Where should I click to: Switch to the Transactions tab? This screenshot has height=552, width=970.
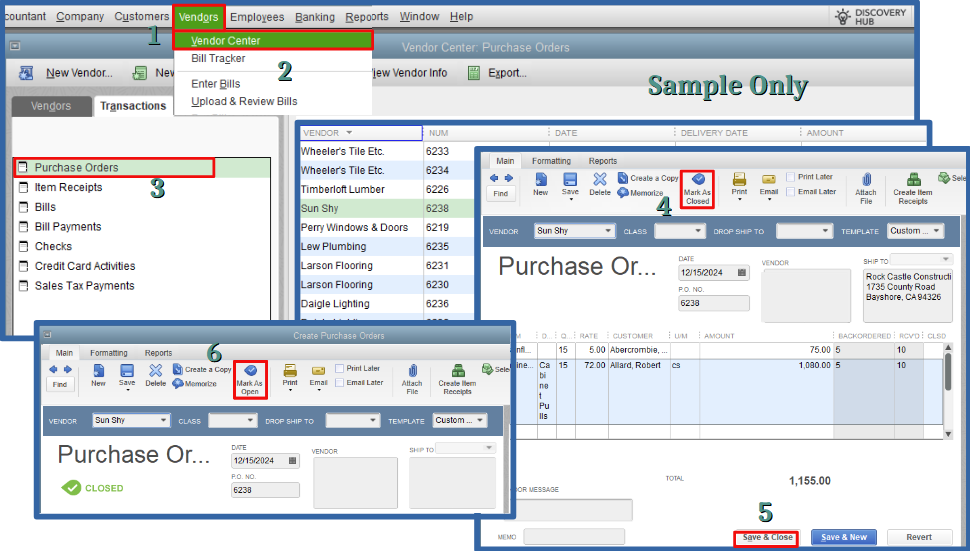point(133,106)
